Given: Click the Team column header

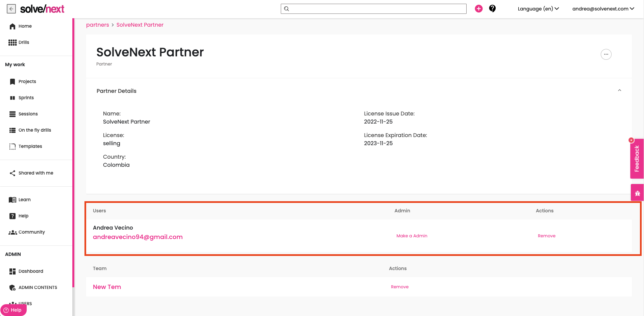Looking at the screenshot, I should 100,268.
